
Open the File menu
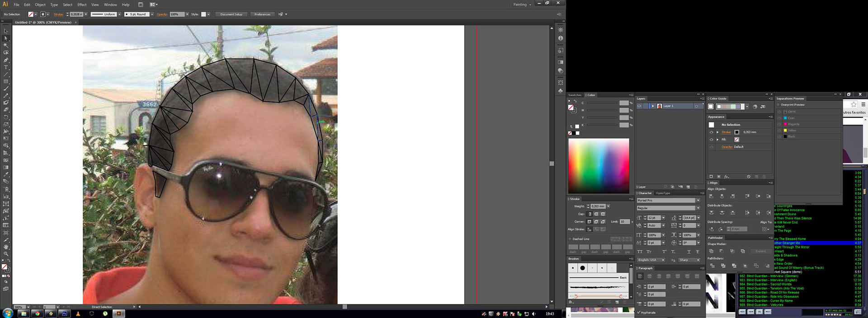click(x=16, y=5)
